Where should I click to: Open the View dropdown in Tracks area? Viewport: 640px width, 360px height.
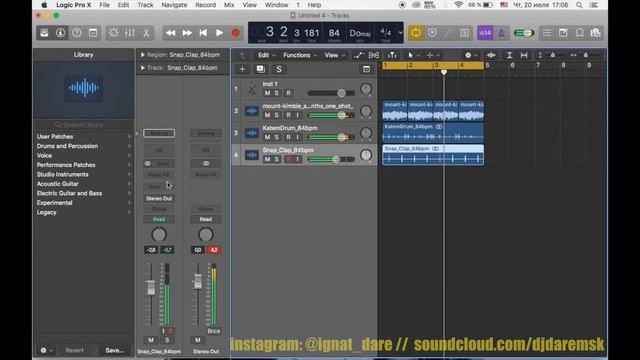(334, 55)
